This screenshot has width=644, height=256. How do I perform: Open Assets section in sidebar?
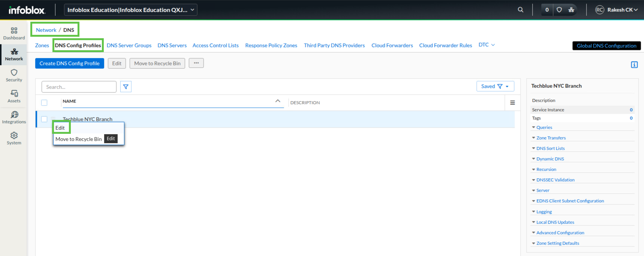[14, 97]
